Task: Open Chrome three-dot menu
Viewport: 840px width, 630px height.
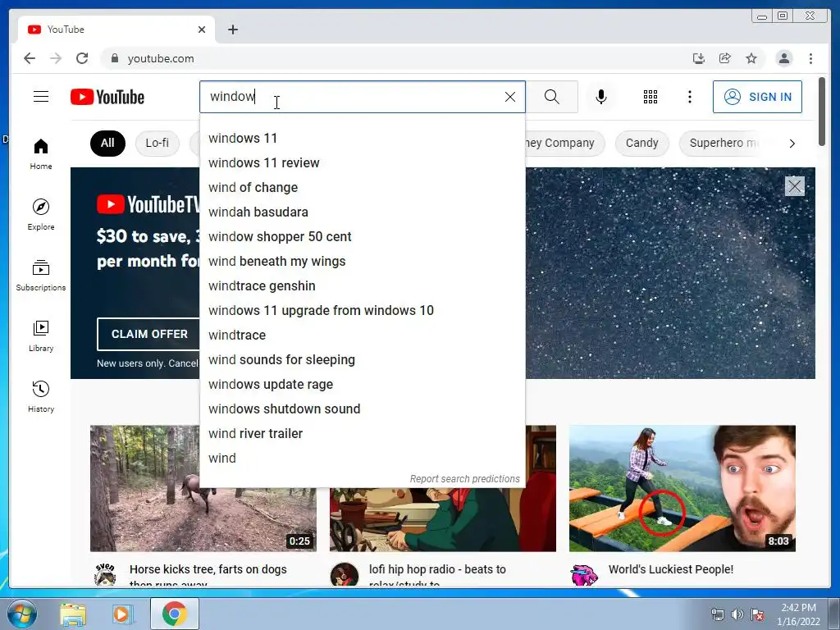Action: pos(810,58)
